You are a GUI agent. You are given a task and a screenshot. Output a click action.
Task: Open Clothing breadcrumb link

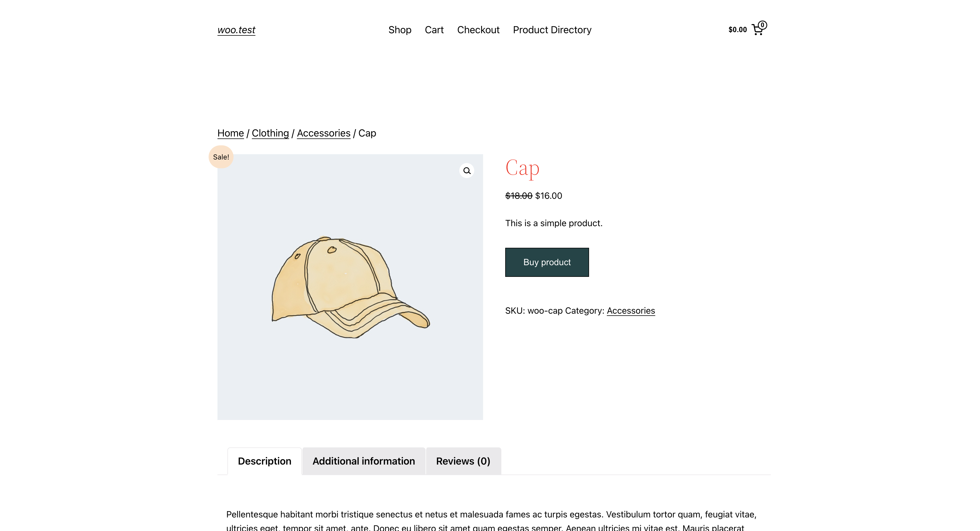[270, 133]
